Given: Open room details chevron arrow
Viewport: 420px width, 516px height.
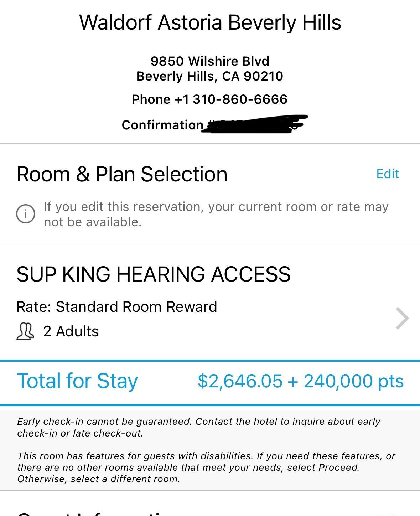Looking at the screenshot, I should [403, 318].
